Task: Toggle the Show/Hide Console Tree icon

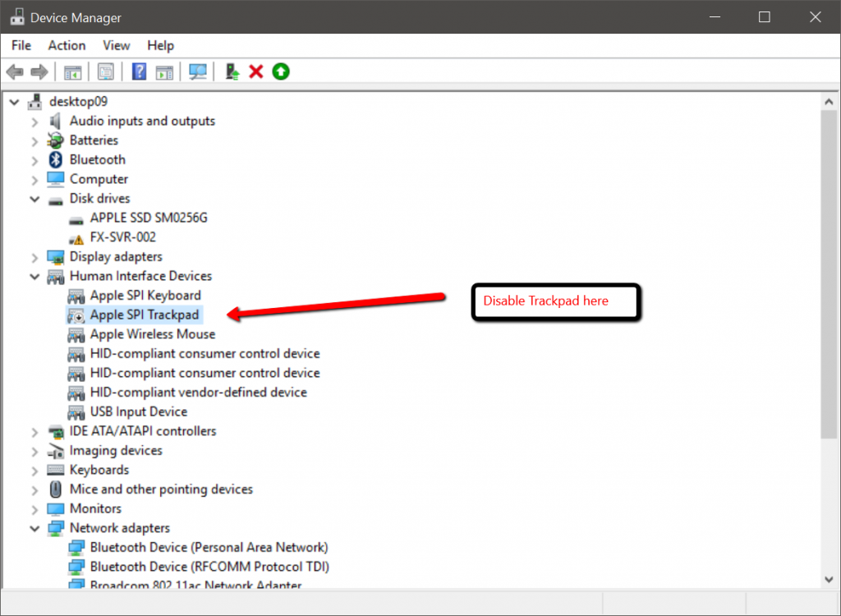Action: tap(72, 71)
